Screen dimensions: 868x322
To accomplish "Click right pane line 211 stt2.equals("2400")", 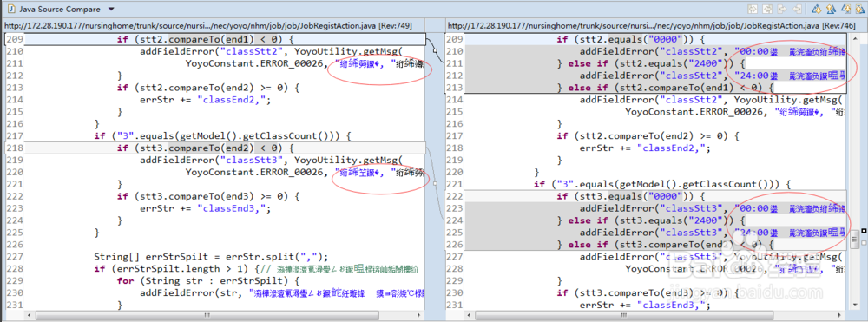I will point(652,63).
